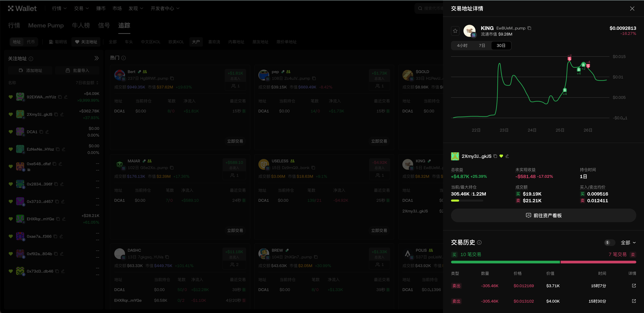Image resolution: width=644 pixels, height=313 pixels.
Task: Star the KING token in detail panel
Action: coord(455,31)
